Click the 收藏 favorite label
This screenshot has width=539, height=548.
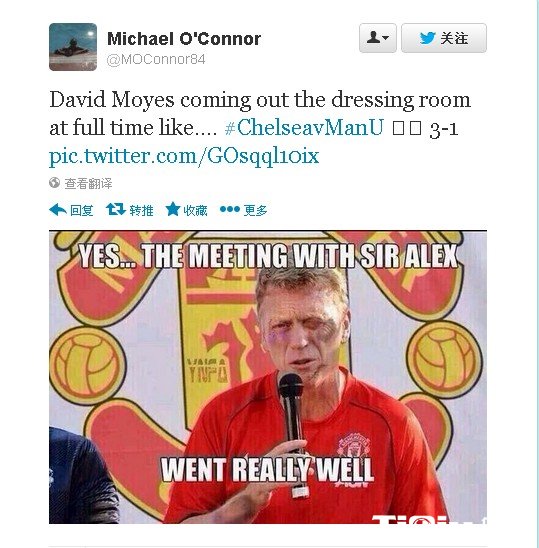click(195, 210)
